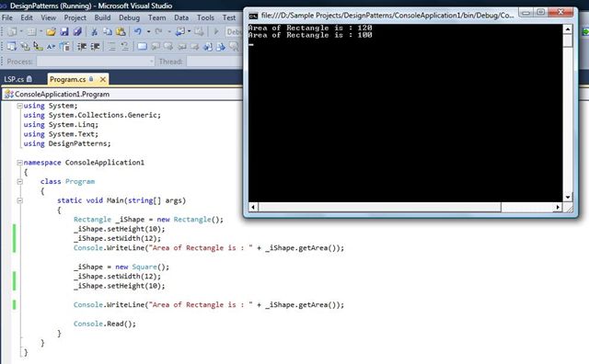Click console output line ending in 120
Image resolution: width=589 pixels, height=364 pixels.
click(310, 28)
